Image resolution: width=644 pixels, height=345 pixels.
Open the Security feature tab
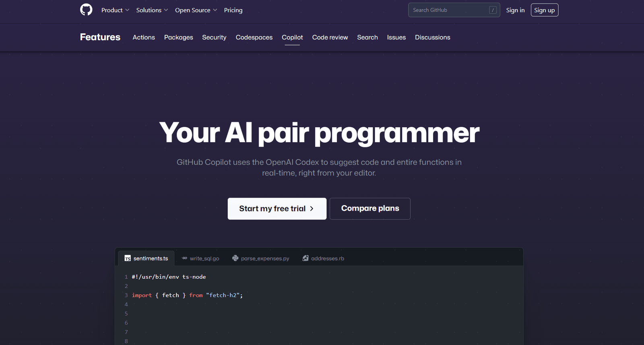point(214,37)
